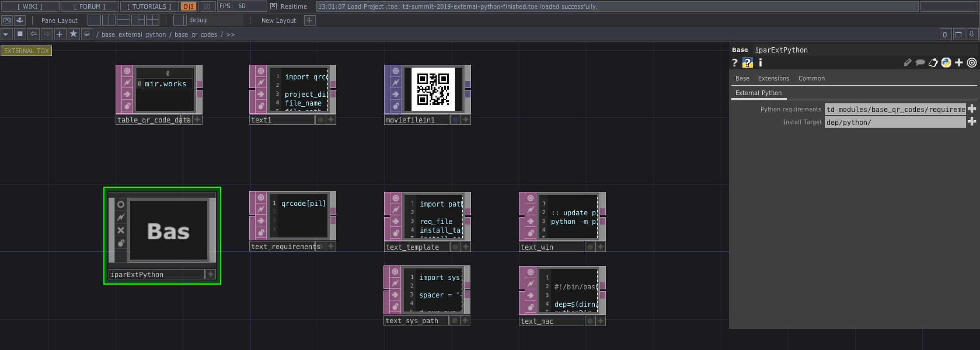The height and width of the screenshot is (350, 980).
Task: Toggle the Realtime checkbox
Action: point(274,6)
